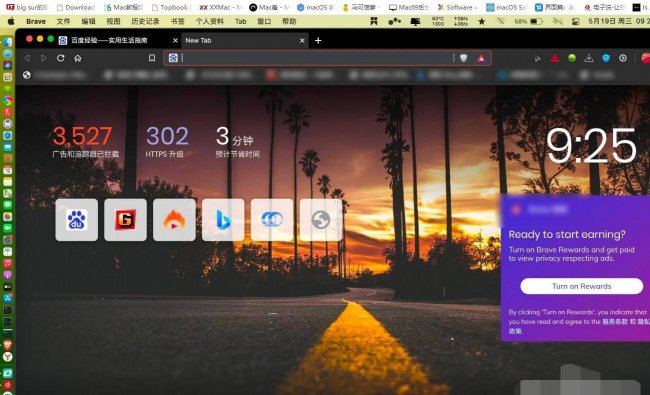Go forward using the forward arrow
This screenshot has height=395, width=650.
(44, 58)
